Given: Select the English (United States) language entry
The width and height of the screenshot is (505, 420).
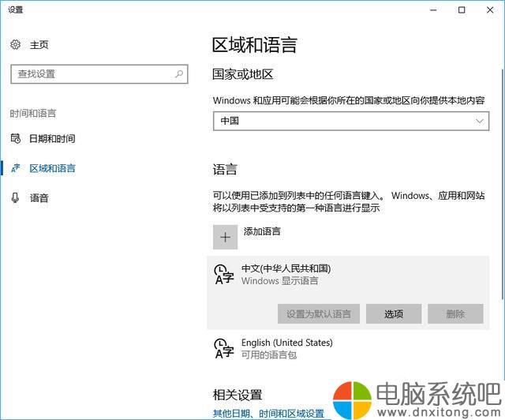Looking at the screenshot, I should click(348, 348).
